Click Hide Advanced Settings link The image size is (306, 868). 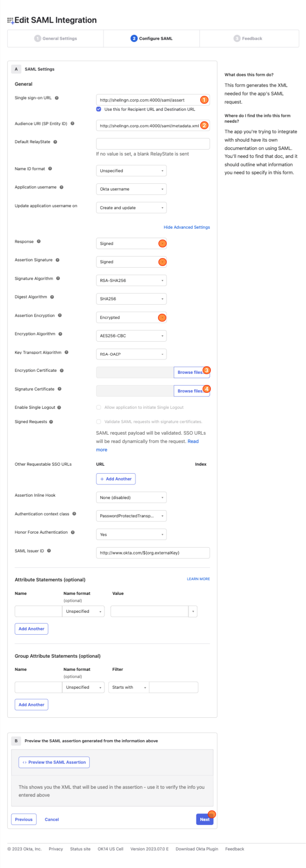pos(187,227)
